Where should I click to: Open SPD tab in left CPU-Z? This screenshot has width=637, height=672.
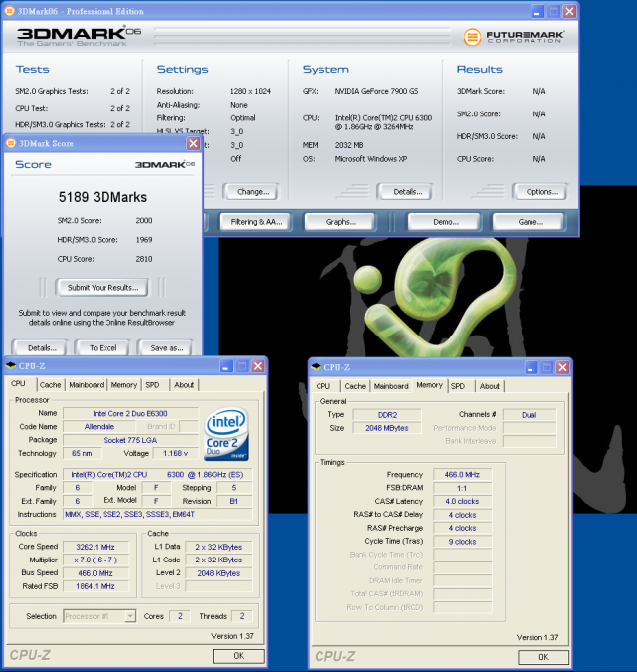click(152, 385)
